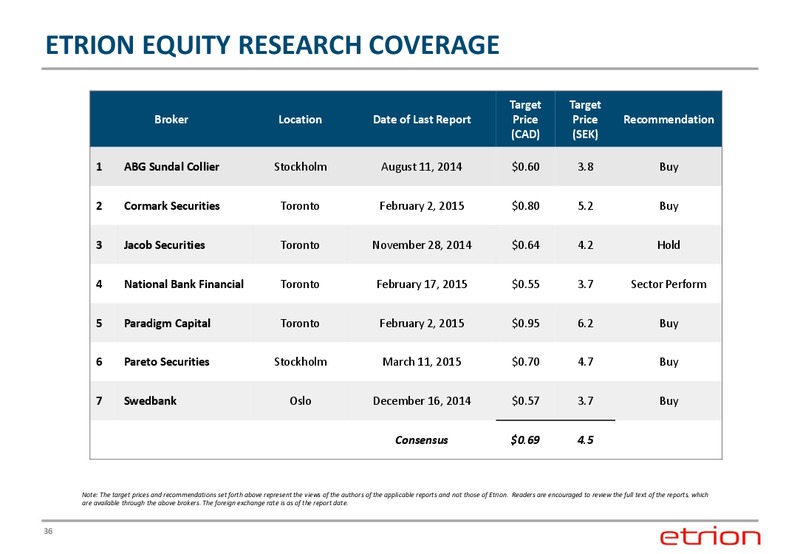Click row number '7' in the table
Image resolution: width=800 pixels, height=554 pixels.
[99, 401]
